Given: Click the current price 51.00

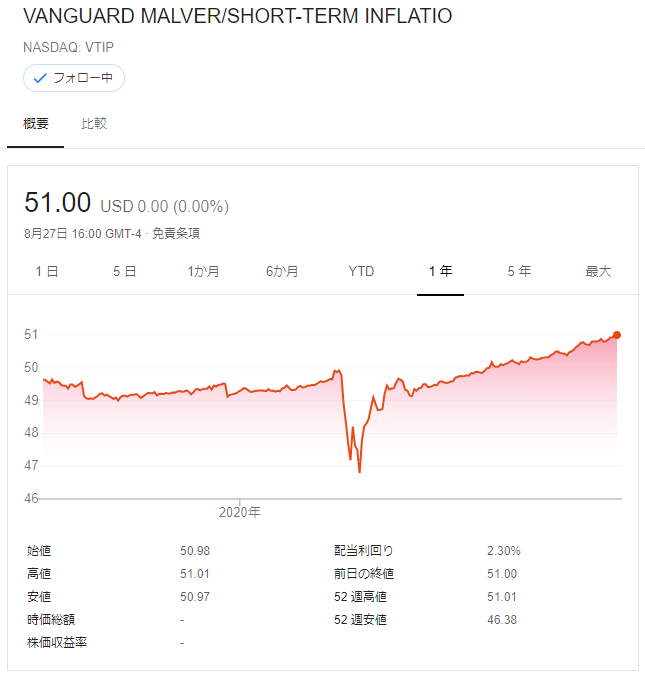Looking at the screenshot, I should [x=57, y=202].
